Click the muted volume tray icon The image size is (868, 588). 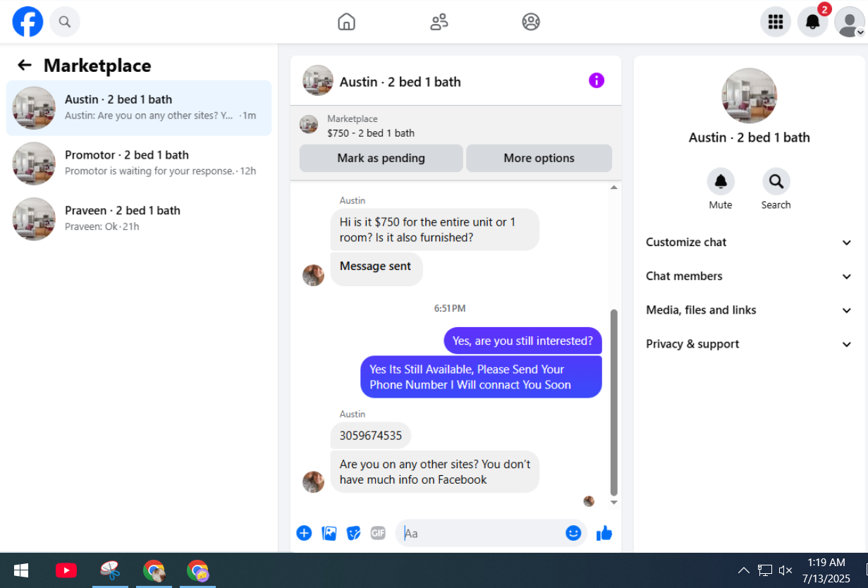(x=786, y=570)
